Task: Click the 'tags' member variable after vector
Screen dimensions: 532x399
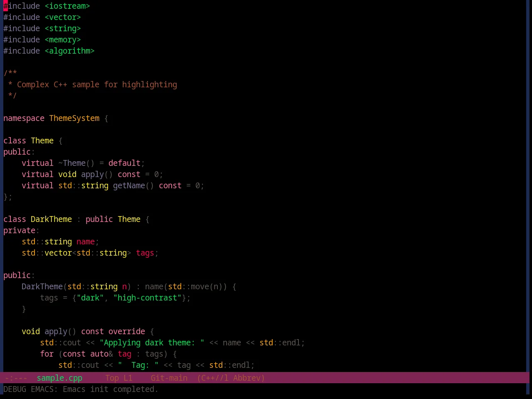Action: tap(145, 253)
